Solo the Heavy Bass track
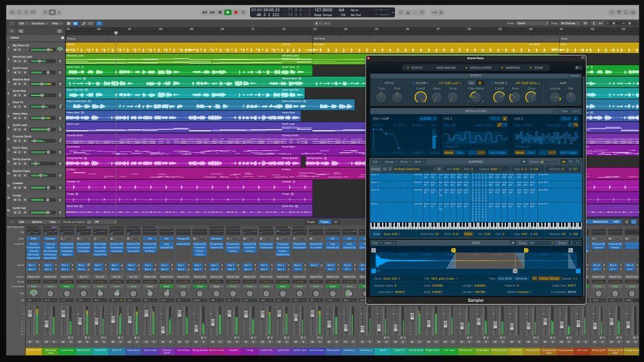 click(x=18, y=118)
